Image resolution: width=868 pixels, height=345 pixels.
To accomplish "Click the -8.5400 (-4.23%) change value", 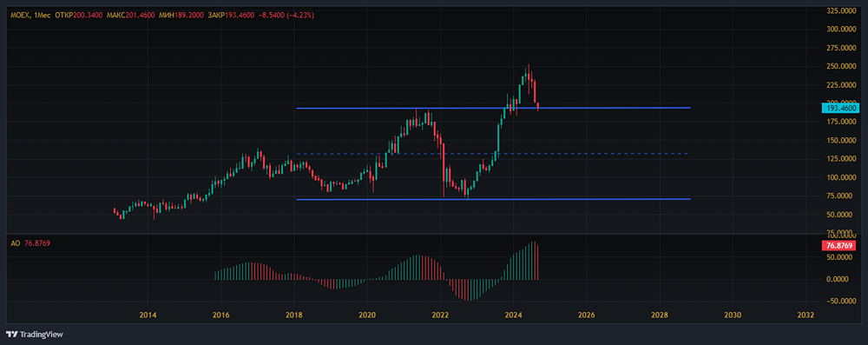I will 286,16.
